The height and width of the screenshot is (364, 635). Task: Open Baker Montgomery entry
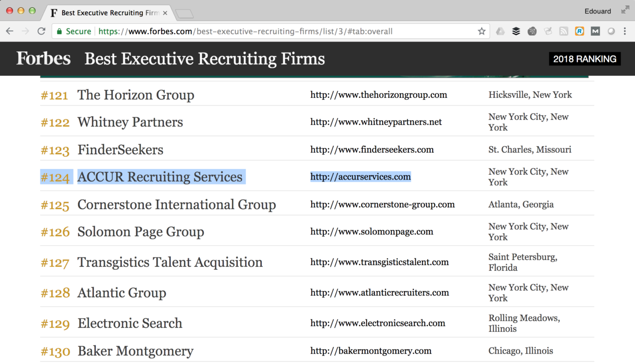pos(135,351)
